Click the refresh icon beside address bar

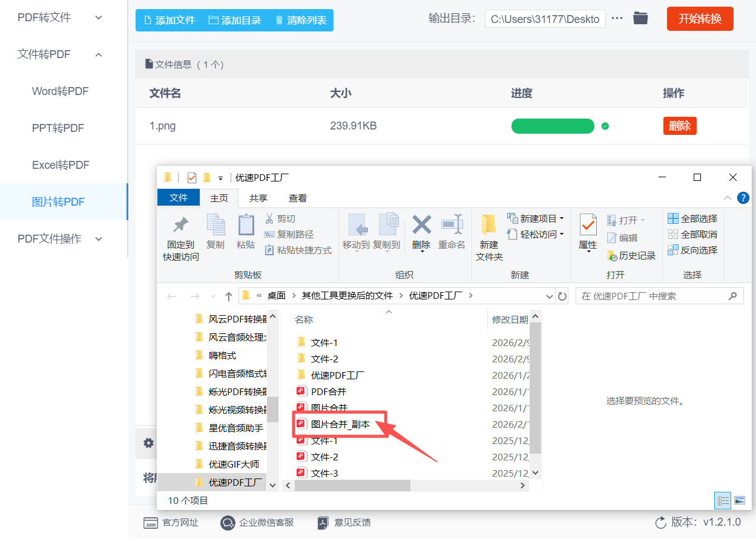coord(562,296)
